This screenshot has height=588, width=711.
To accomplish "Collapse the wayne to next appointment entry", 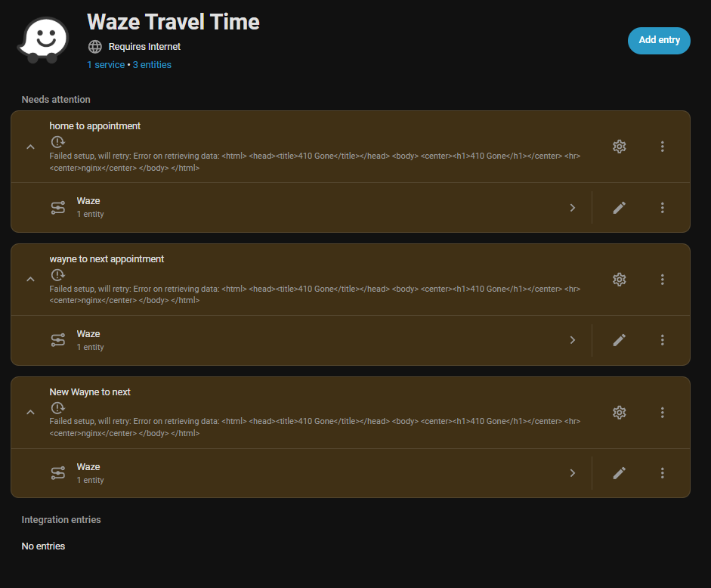I will [30, 280].
